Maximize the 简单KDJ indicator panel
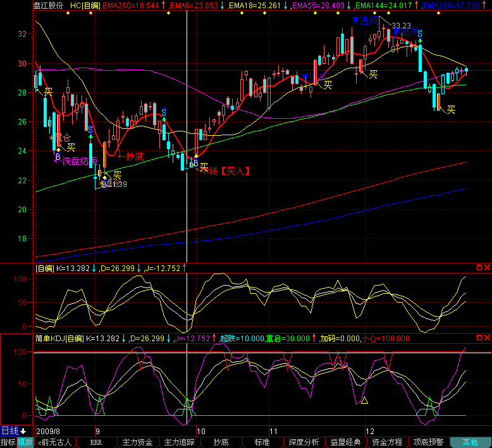 (479, 337)
